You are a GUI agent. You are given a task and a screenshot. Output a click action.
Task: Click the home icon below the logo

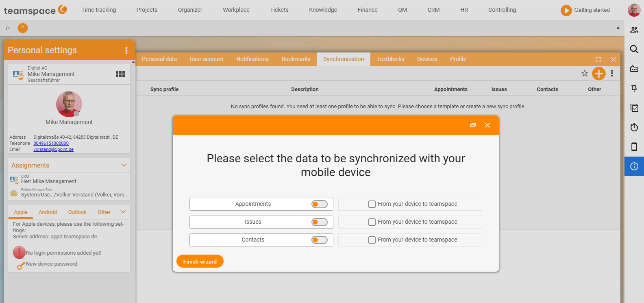[8, 28]
